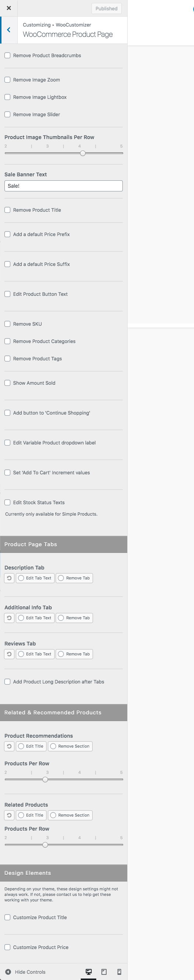The height and width of the screenshot is (980, 194).
Task: Check Remove Product Tags
Action: pos(7,359)
